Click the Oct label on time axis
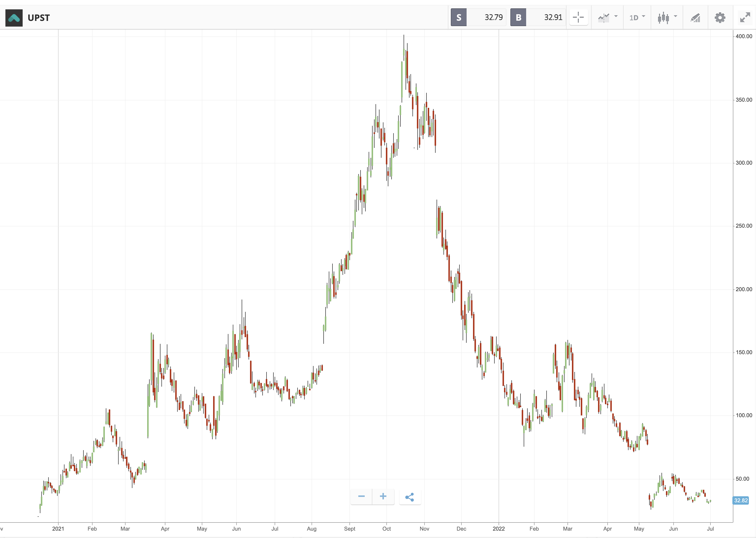This screenshot has height=538, width=756. (387, 529)
